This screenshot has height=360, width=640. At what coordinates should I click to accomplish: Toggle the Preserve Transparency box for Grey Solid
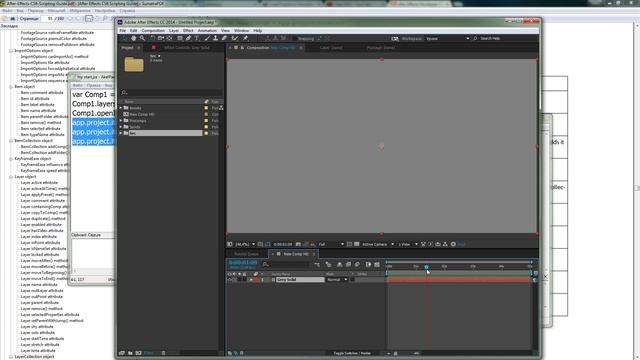pyautogui.click(x=353, y=280)
